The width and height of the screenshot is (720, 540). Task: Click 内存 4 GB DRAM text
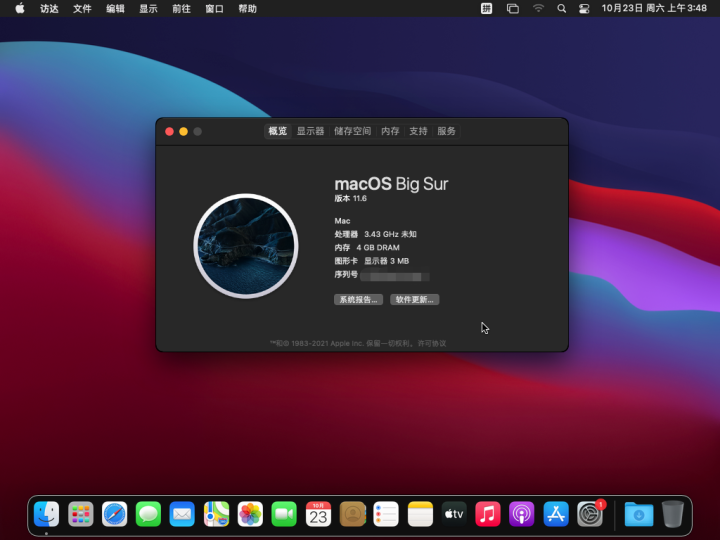tap(367, 248)
